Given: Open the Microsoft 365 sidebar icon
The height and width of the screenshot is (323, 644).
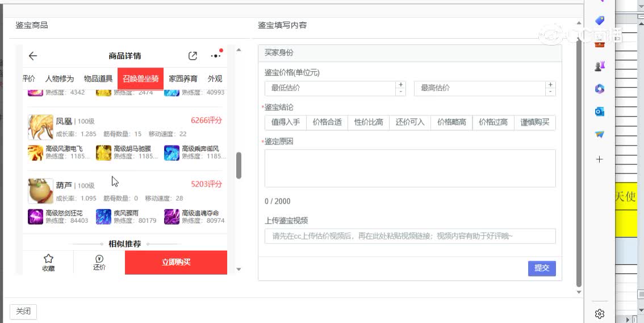Looking at the screenshot, I should coord(600,89).
